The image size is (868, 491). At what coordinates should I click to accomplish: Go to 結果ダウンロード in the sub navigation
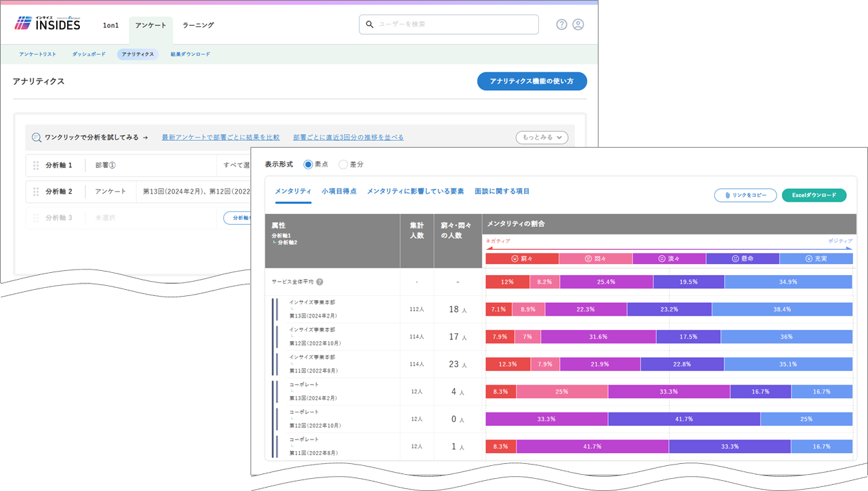click(190, 54)
